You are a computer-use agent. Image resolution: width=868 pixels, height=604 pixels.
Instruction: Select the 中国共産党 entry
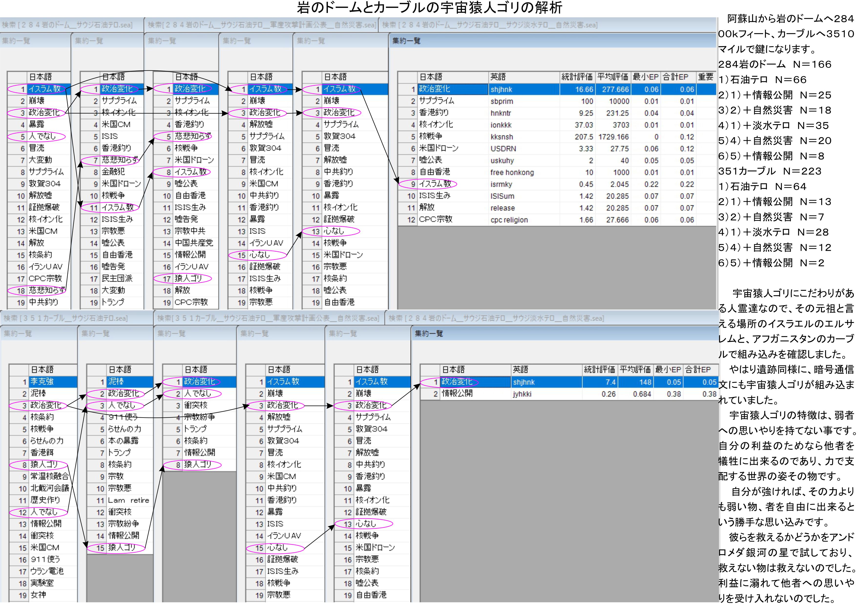194,243
